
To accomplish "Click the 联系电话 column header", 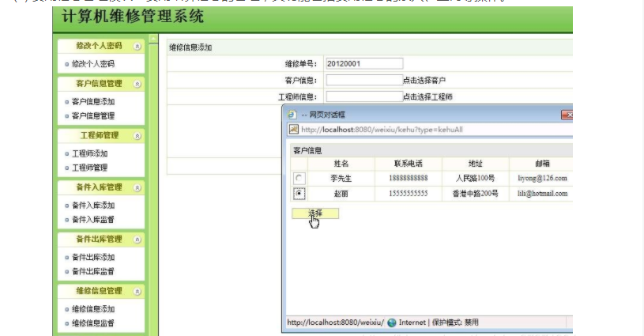I will [409, 164].
